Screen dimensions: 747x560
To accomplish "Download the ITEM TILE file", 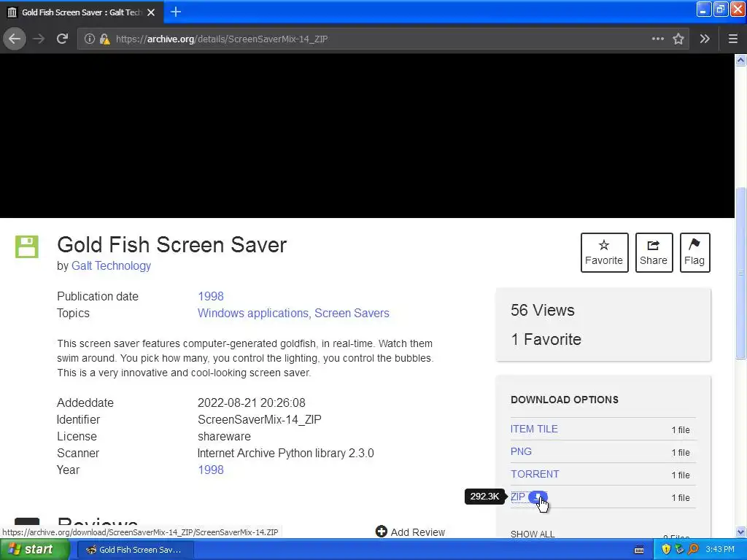I will (x=534, y=429).
